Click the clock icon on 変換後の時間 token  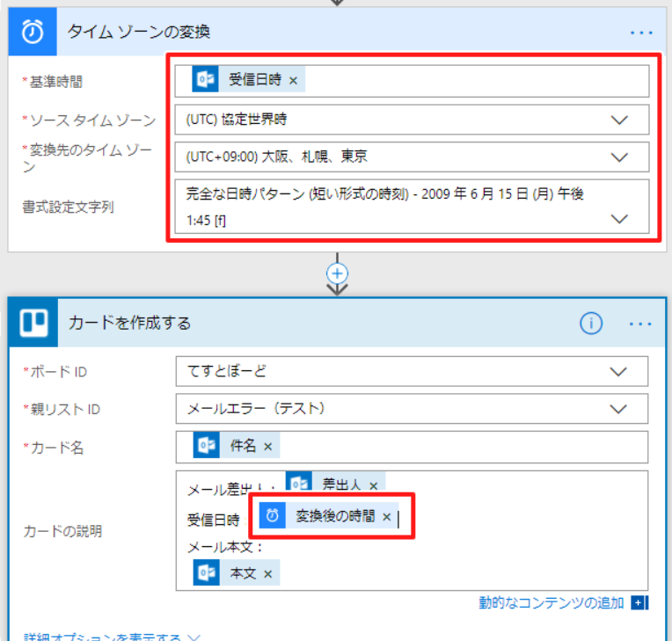[x=273, y=515]
